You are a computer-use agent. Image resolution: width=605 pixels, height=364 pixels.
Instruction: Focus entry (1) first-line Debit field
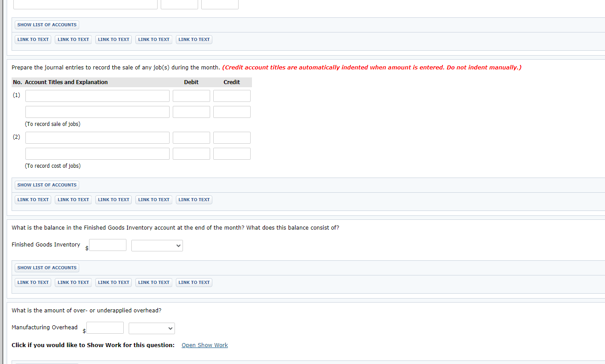tap(191, 96)
